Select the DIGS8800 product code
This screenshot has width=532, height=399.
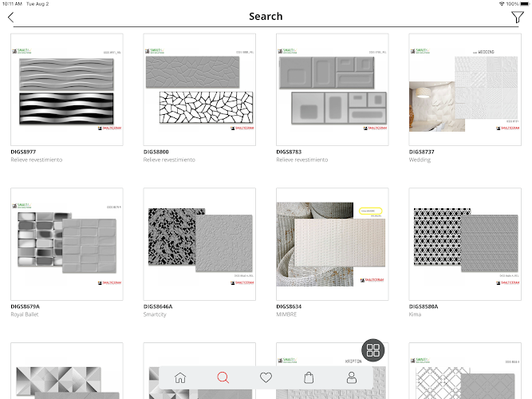tap(156, 152)
